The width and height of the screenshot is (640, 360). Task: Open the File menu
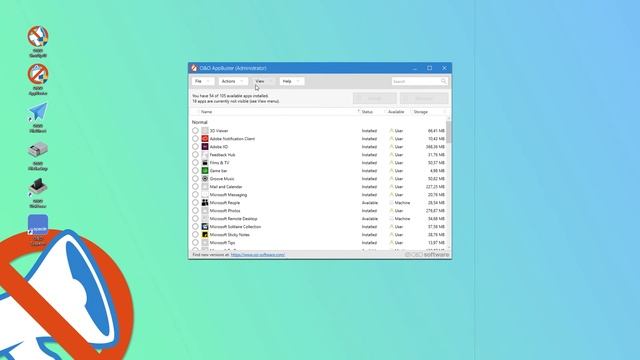point(203,81)
